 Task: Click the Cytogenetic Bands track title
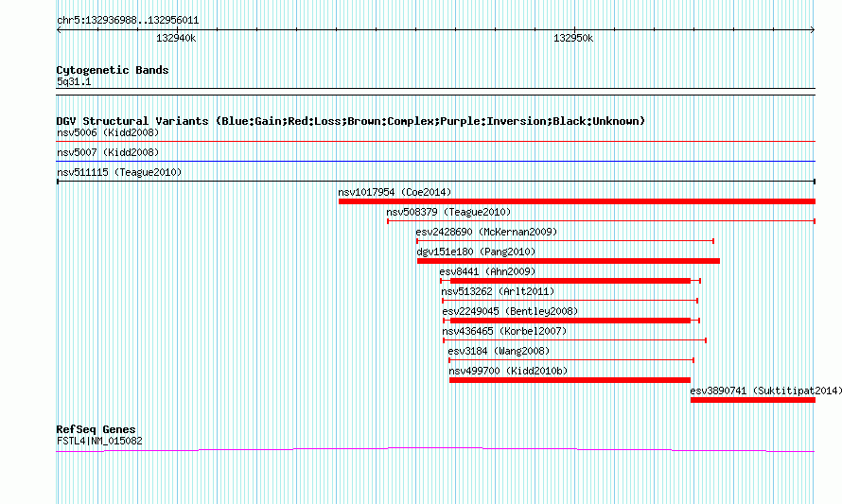coord(113,70)
